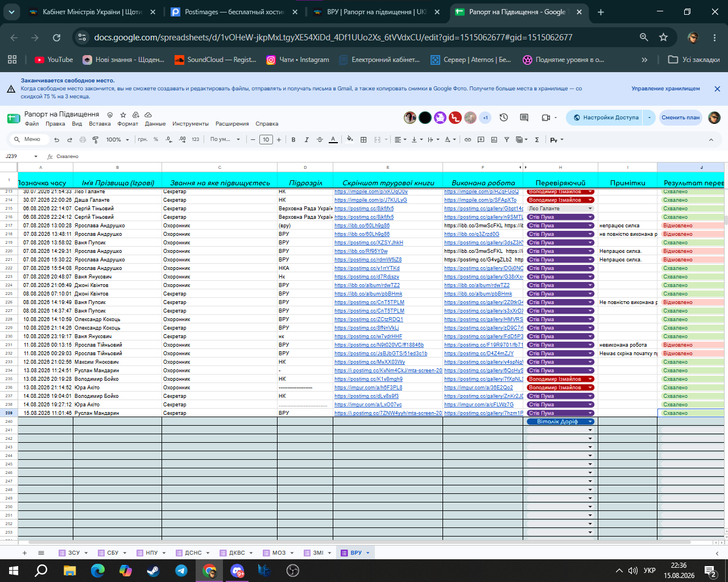Show all comments panel icon
This screenshot has width=728, height=582.
524,118
